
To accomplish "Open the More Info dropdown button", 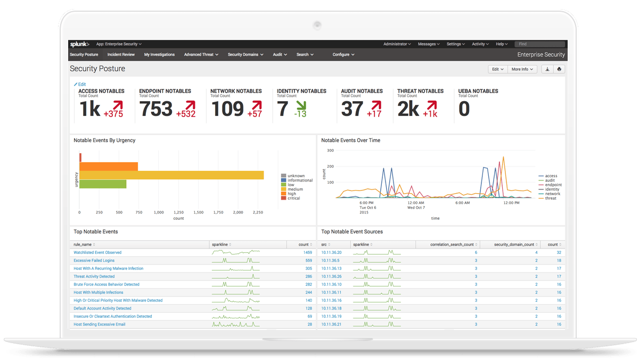I will coord(522,69).
